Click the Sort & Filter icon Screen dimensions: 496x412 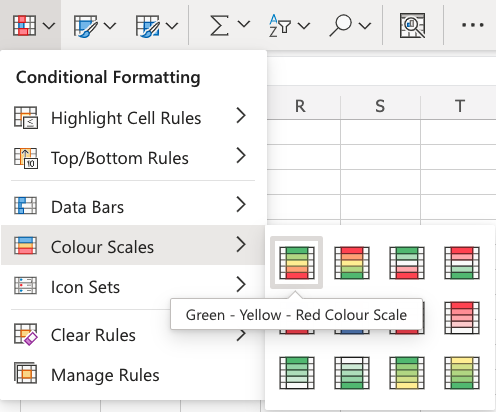[x=280, y=26]
